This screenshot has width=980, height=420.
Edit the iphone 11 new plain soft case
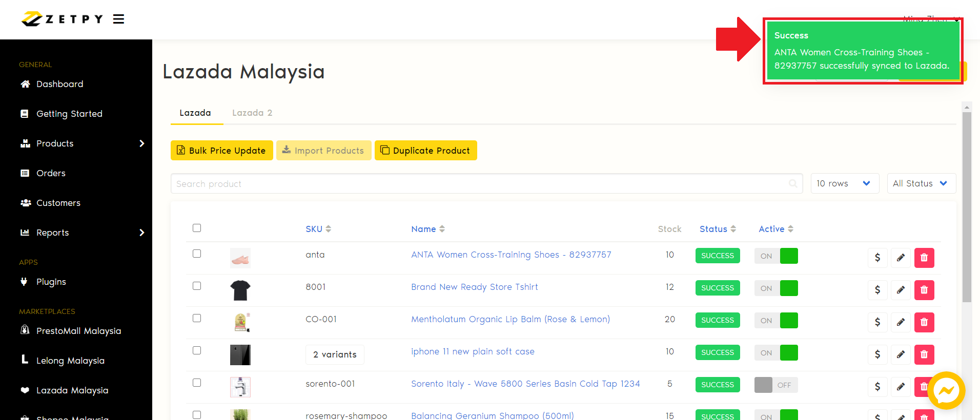click(901, 354)
